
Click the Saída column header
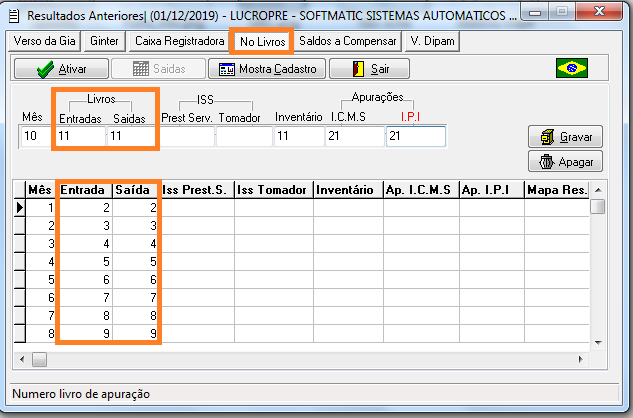(x=134, y=190)
